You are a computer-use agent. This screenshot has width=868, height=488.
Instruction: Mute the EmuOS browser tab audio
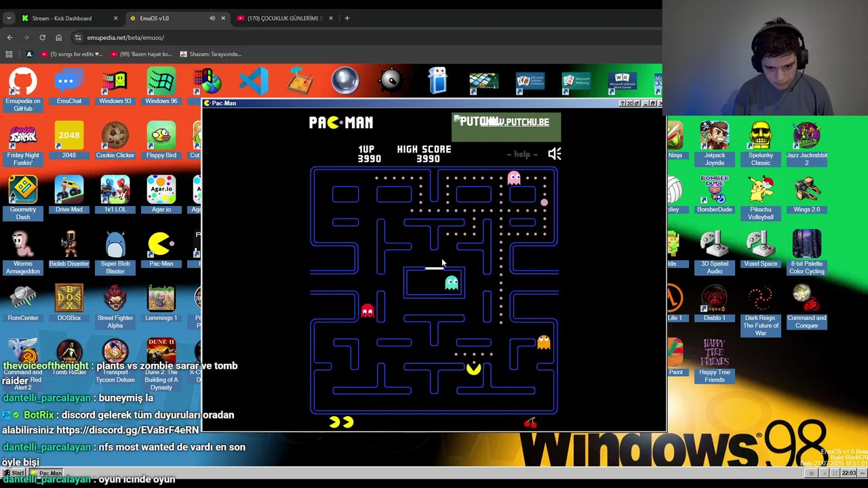point(212,18)
